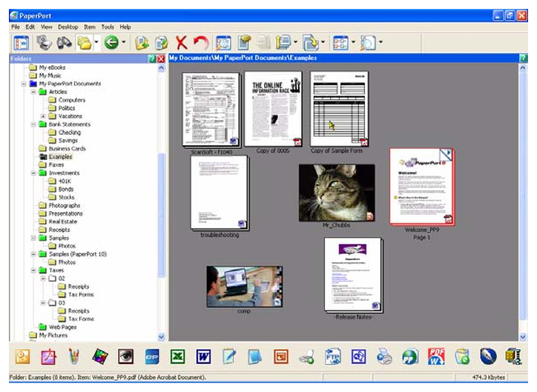Click the PDF converter send-to icon

click(436, 356)
